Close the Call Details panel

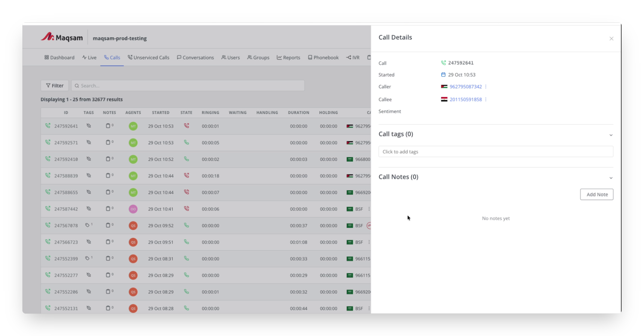pos(611,39)
